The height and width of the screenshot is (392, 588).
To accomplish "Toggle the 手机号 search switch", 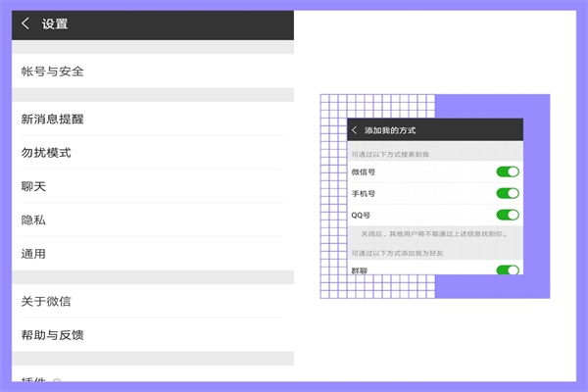I will tap(508, 193).
